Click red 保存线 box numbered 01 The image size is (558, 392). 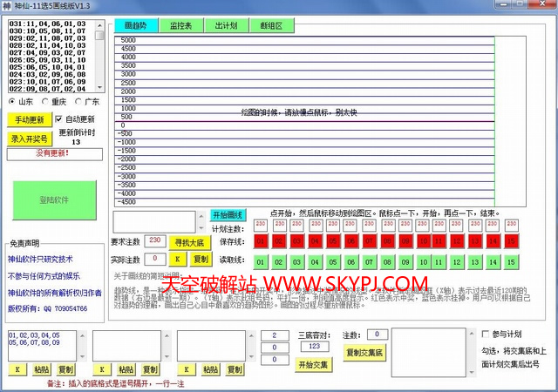261,240
